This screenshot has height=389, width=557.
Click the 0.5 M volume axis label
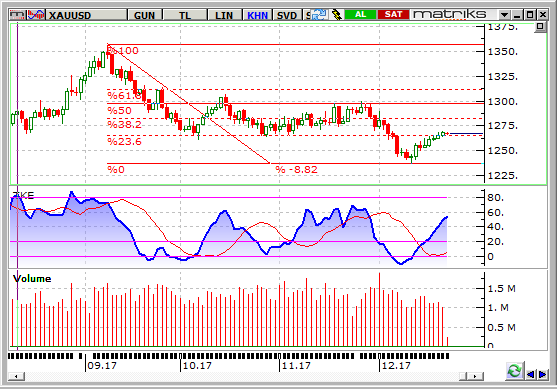502,328
